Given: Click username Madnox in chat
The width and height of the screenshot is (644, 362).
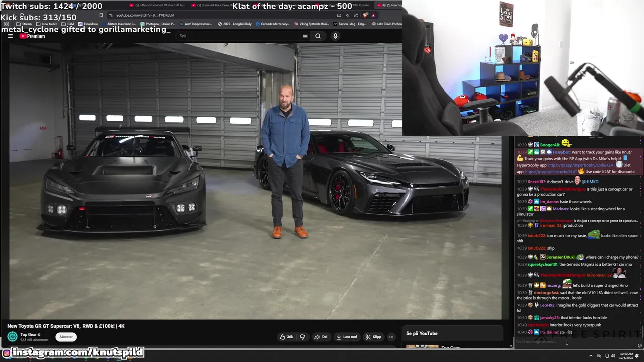Looking at the screenshot, I should tap(560, 209).
